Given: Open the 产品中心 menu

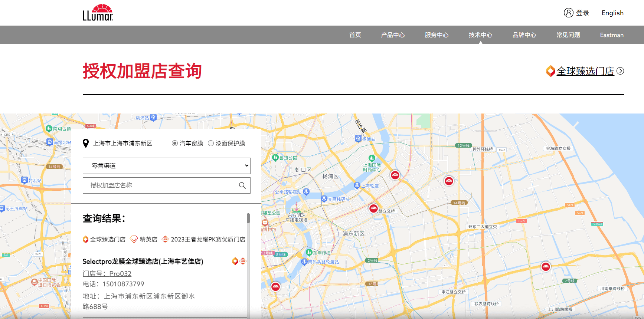Looking at the screenshot, I should 393,35.
